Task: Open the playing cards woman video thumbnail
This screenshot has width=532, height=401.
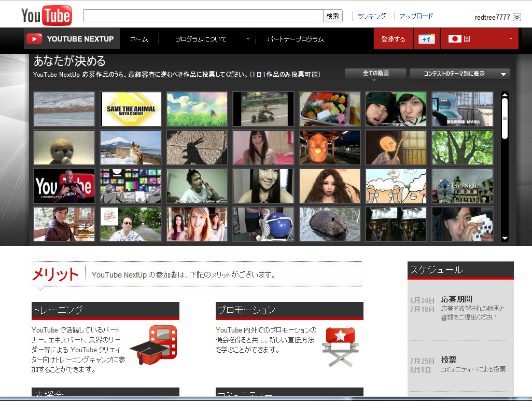Action: (x=463, y=225)
